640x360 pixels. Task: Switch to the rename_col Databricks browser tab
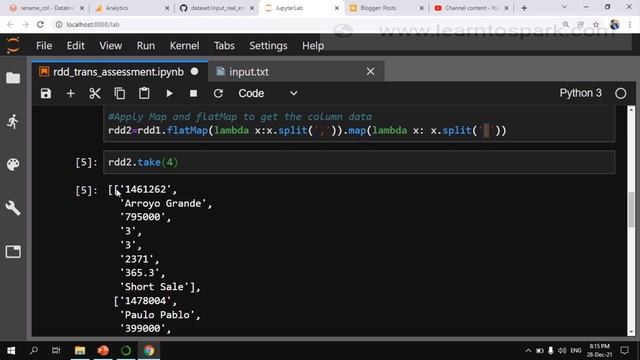point(47,8)
